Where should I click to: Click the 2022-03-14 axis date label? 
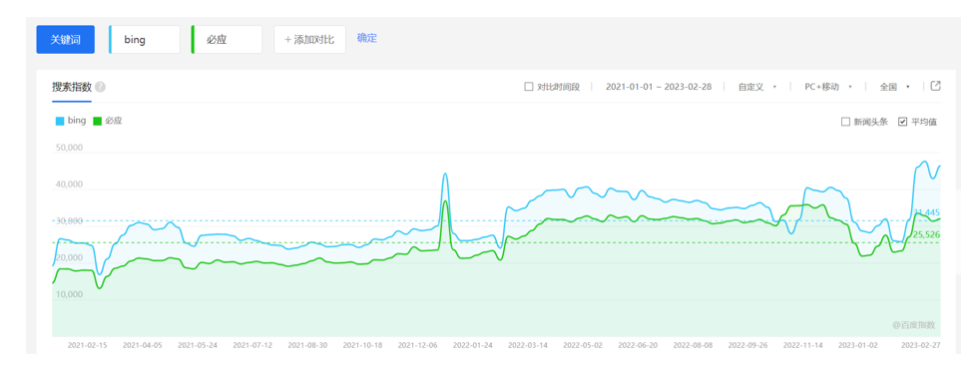(x=528, y=344)
